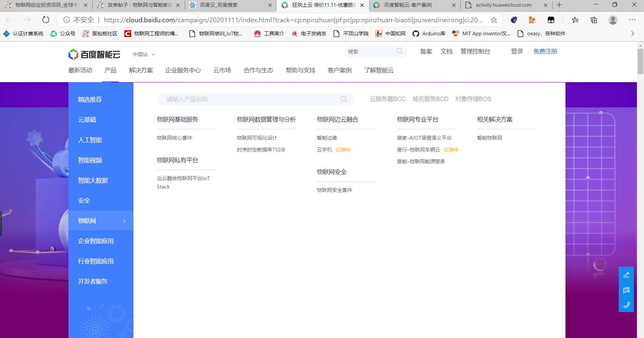Open the Collections icon
The height and width of the screenshot is (338, 644).
coord(594,20)
